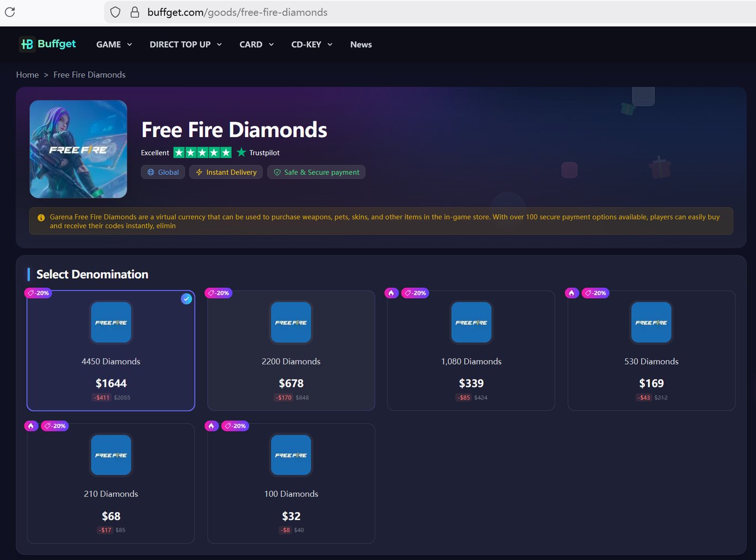Select the 2200 Diamonds name label

pos(291,361)
